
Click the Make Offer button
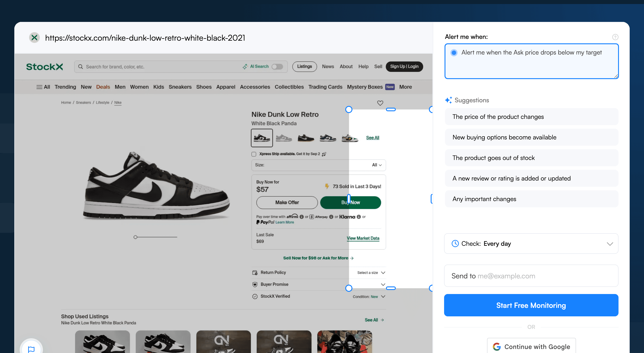287,203
